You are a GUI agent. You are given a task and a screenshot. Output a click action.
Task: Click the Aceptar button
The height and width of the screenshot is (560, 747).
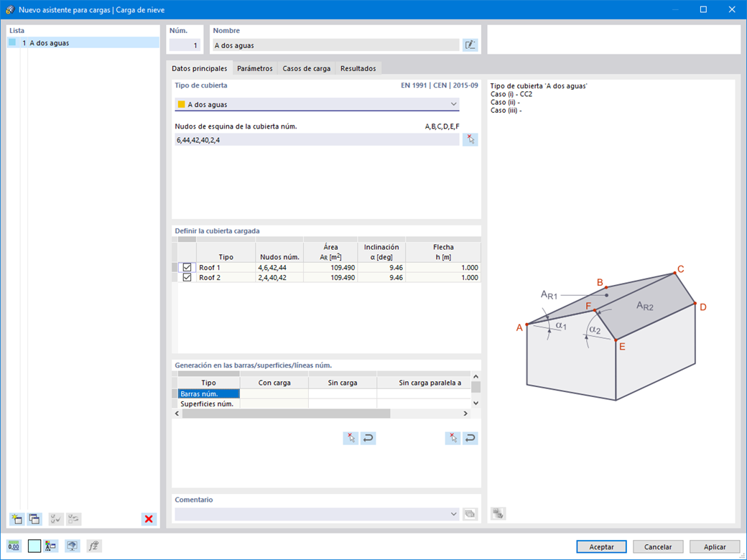(x=602, y=546)
